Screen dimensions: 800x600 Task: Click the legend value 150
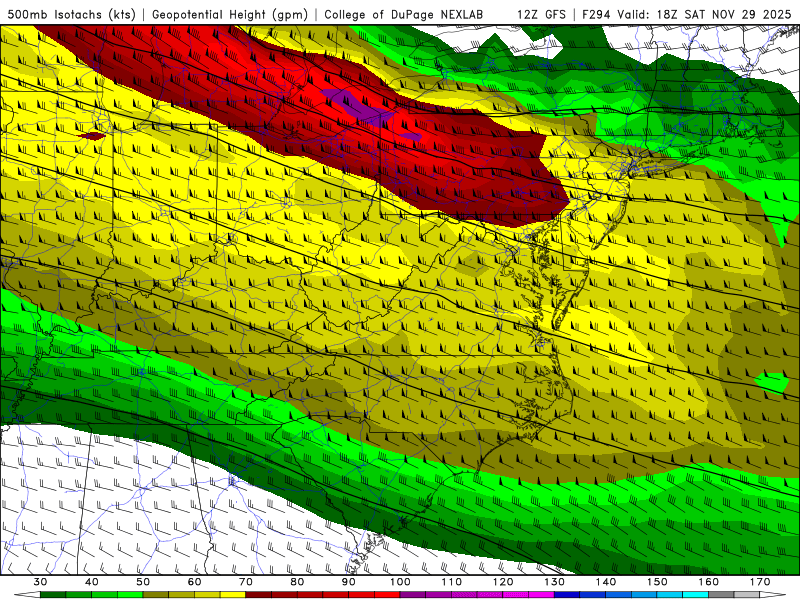657,582
